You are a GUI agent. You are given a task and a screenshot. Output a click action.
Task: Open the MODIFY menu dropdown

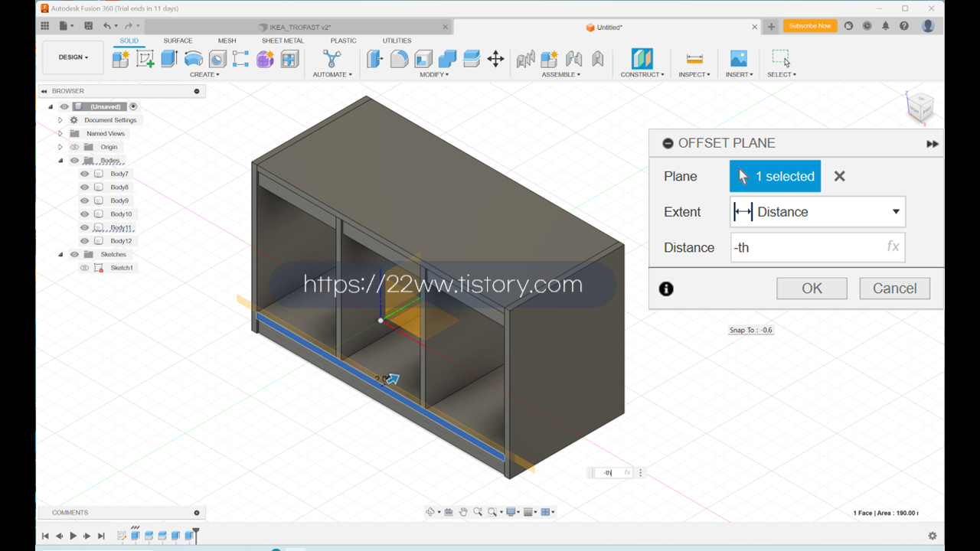coord(434,74)
